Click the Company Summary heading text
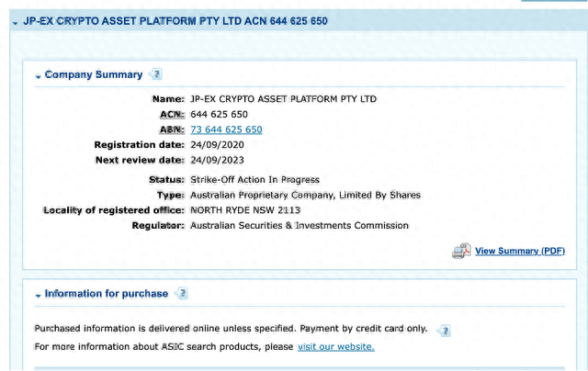The width and height of the screenshot is (588, 371). (94, 74)
